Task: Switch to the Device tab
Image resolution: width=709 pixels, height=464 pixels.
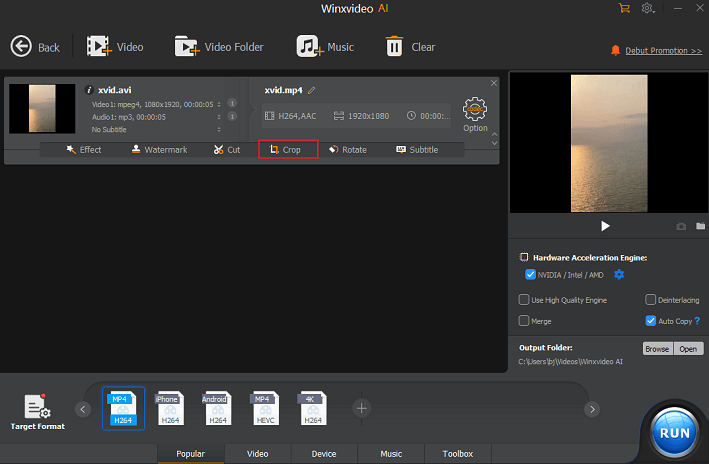Action: [324, 454]
